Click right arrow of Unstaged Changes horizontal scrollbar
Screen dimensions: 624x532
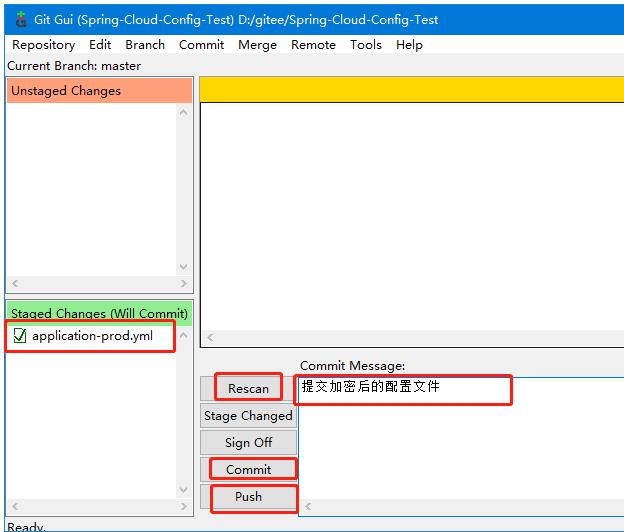[183, 283]
